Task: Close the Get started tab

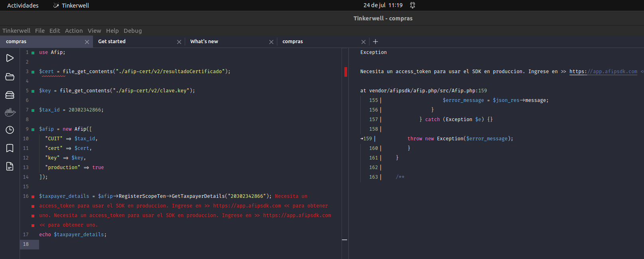Action: coord(179,42)
